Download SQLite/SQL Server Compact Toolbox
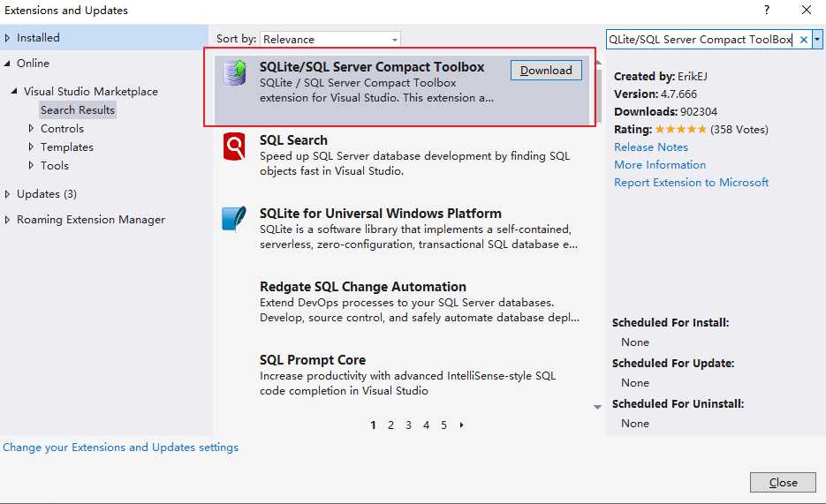 click(x=546, y=71)
